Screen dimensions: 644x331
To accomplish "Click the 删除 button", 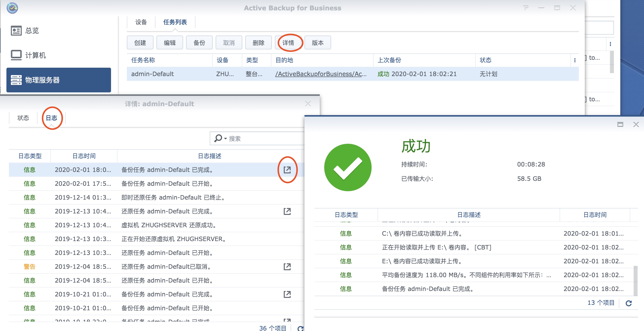I will [259, 43].
